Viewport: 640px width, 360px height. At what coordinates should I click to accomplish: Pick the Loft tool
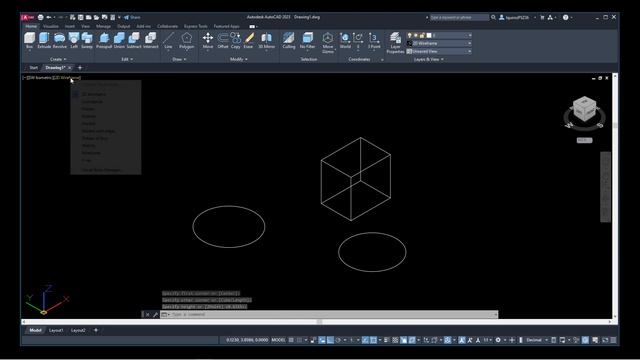pyautogui.click(x=74, y=40)
